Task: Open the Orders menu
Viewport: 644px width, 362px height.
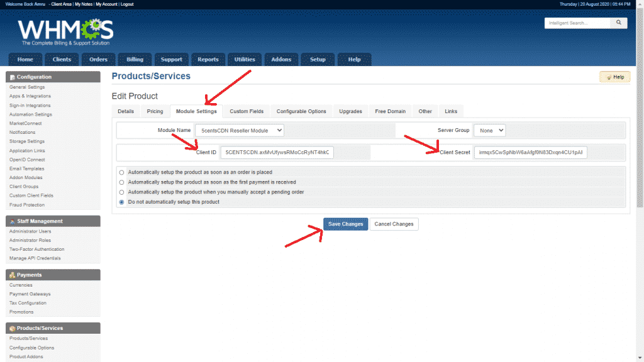Action: tap(98, 60)
